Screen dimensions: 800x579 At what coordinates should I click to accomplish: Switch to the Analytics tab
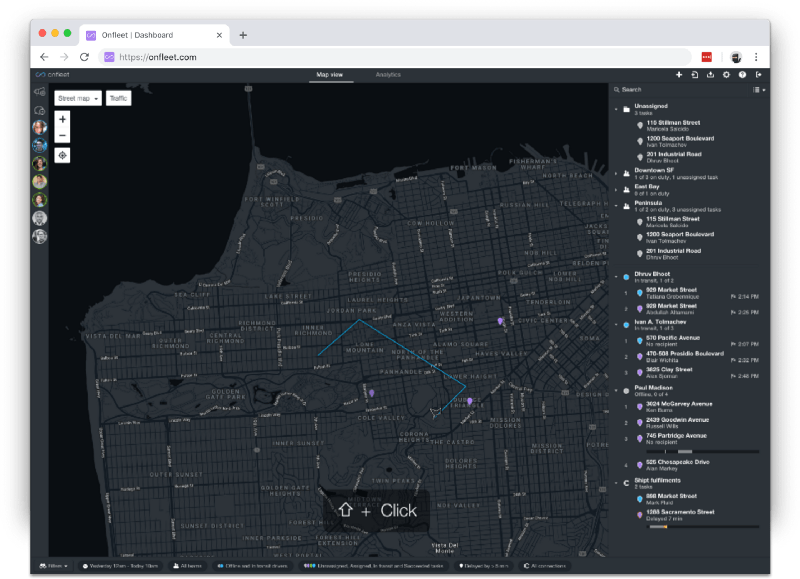click(388, 75)
